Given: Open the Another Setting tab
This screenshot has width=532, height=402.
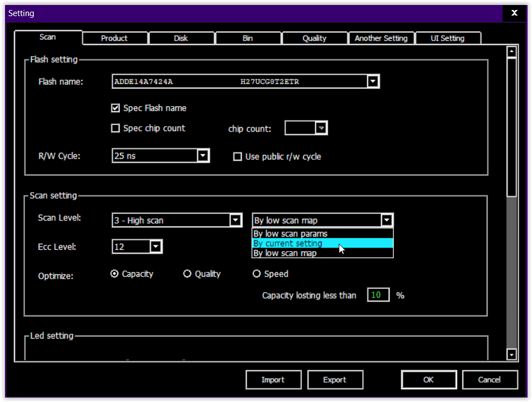Looking at the screenshot, I should pos(381,38).
